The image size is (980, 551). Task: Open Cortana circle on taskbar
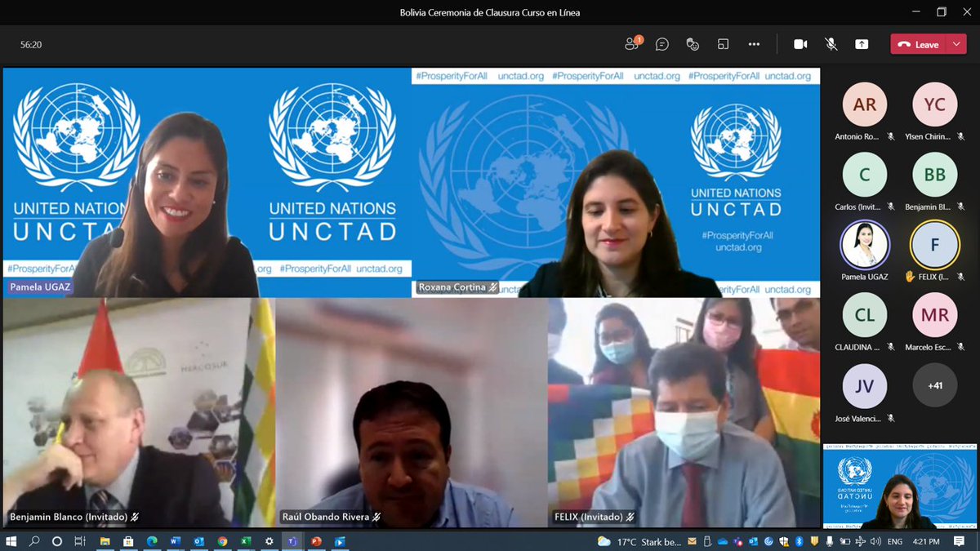[x=57, y=541]
